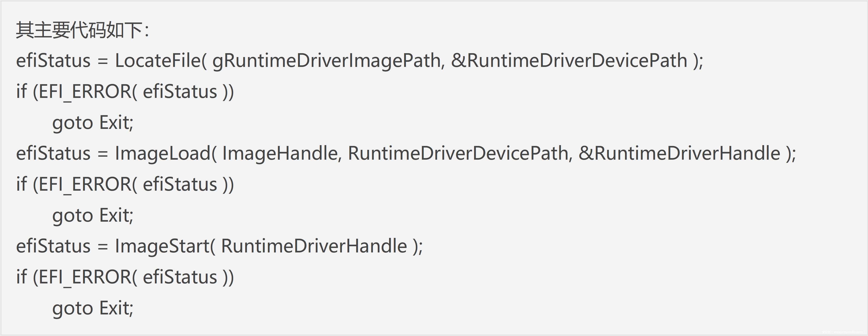Click the first EFI_ERROR check line
868x336 pixels.
[125, 91]
